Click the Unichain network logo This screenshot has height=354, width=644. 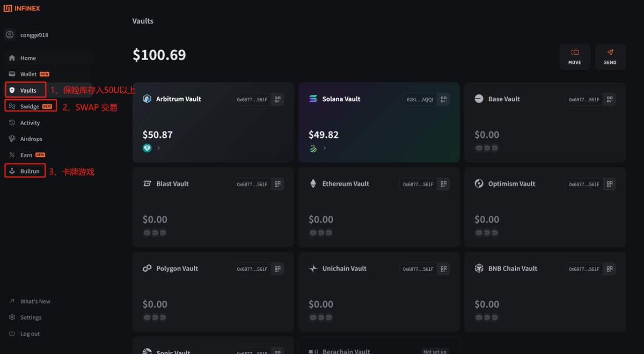point(313,268)
